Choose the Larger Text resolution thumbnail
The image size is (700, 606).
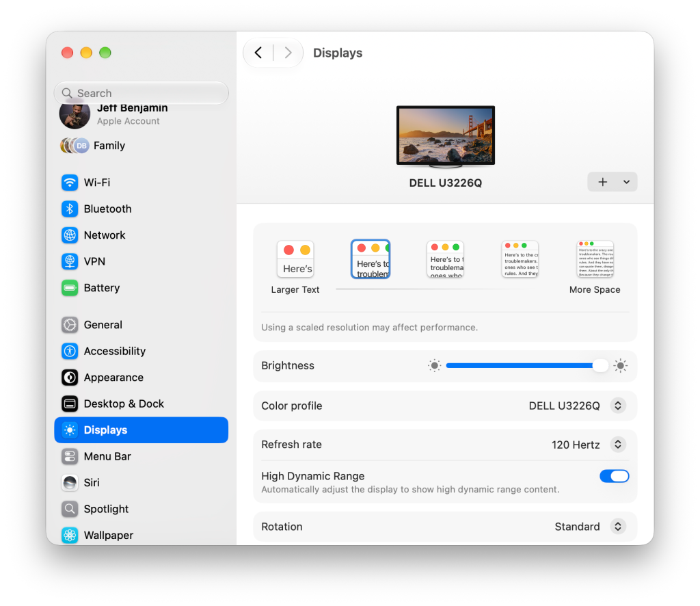click(295, 259)
